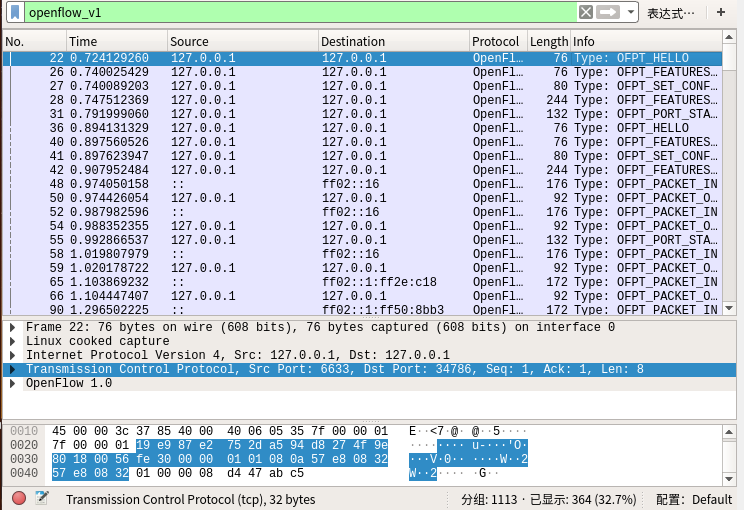The image size is (744, 510).
Task: Select packet 90 to ff02::1:ff50:8bb3
Action: coord(363,310)
